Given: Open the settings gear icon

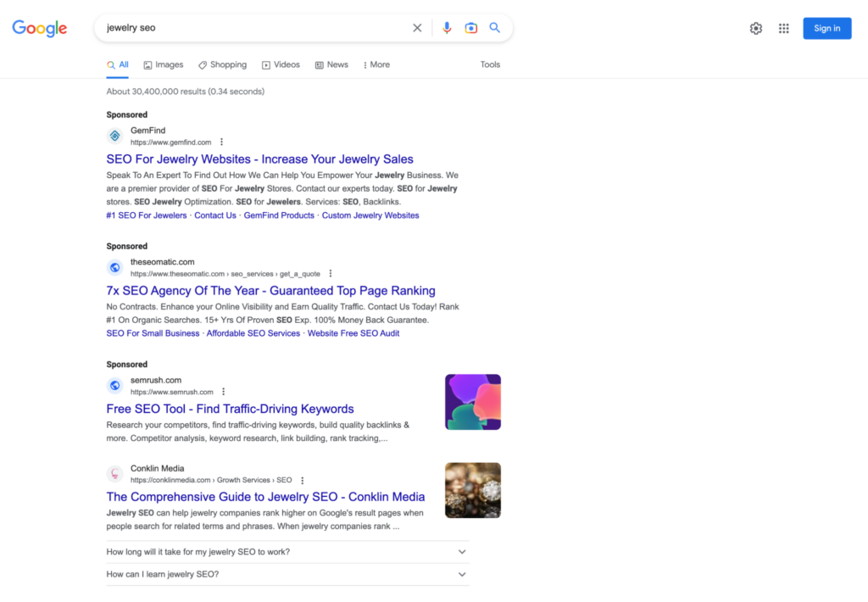Looking at the screenshot, I should click(755, 28).
